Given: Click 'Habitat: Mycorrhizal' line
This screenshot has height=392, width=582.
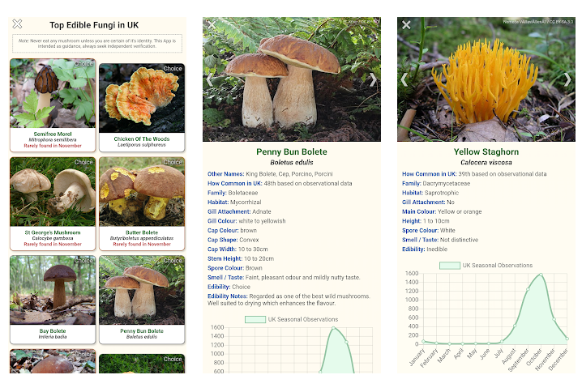Looking at the screenshot, I should click(234, 202).
